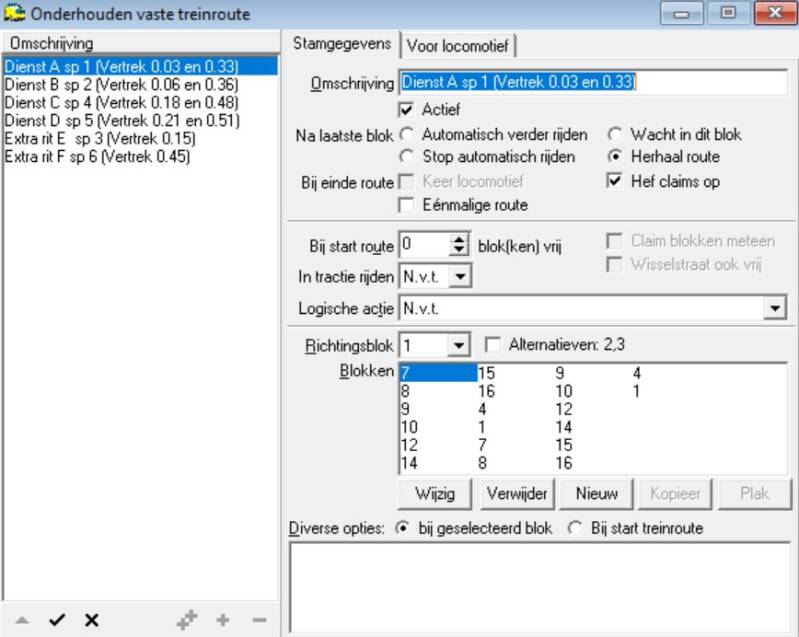Select 'Bij start treinroute' radio button

click(575, 528)
